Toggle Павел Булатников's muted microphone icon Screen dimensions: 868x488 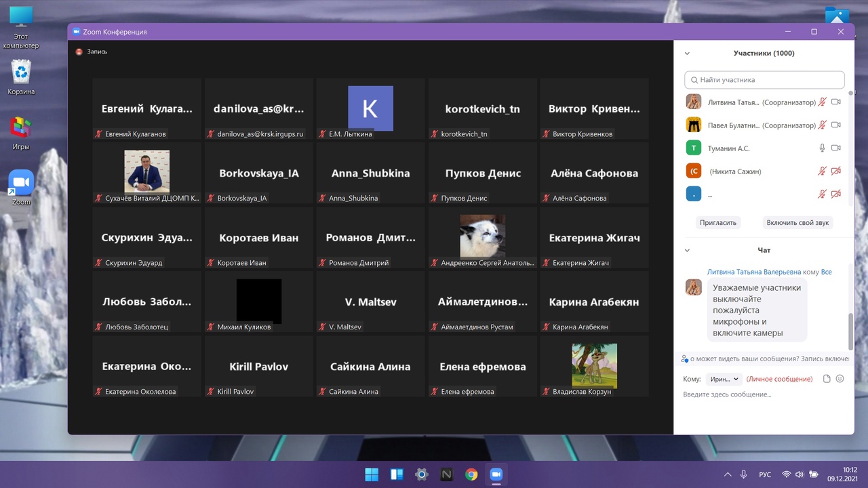tap(822, 125)
